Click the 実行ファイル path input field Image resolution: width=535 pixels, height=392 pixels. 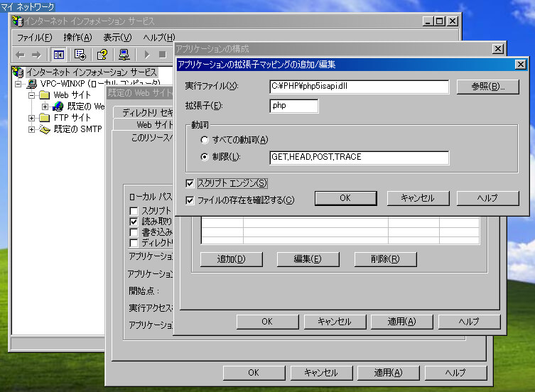[x=359, y=87]
